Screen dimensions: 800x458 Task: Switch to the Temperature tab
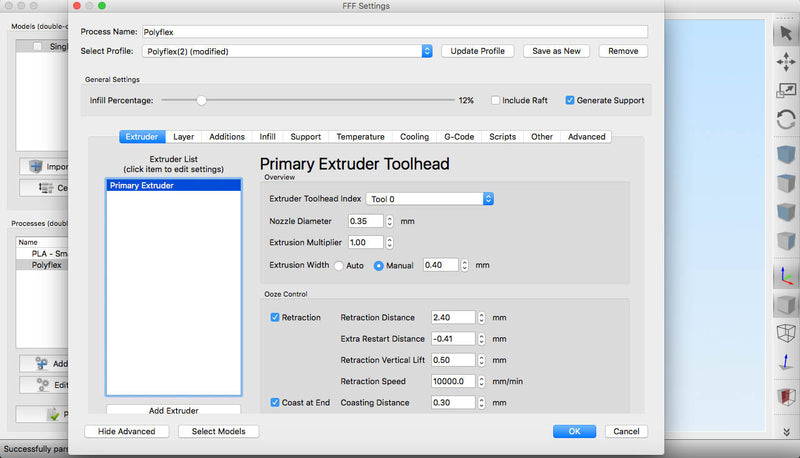[x=360, y=137]
